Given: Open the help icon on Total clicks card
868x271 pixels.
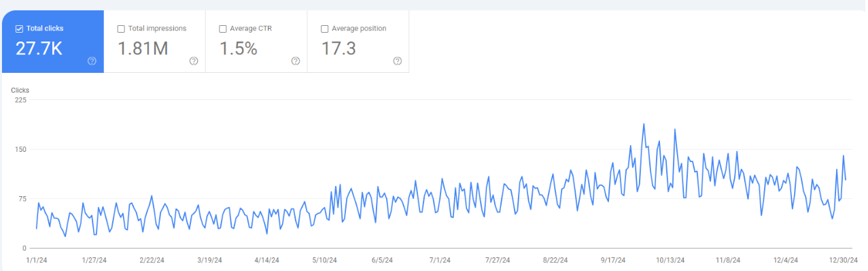Looking at the screenshot, I should click(x=92, y=61).
